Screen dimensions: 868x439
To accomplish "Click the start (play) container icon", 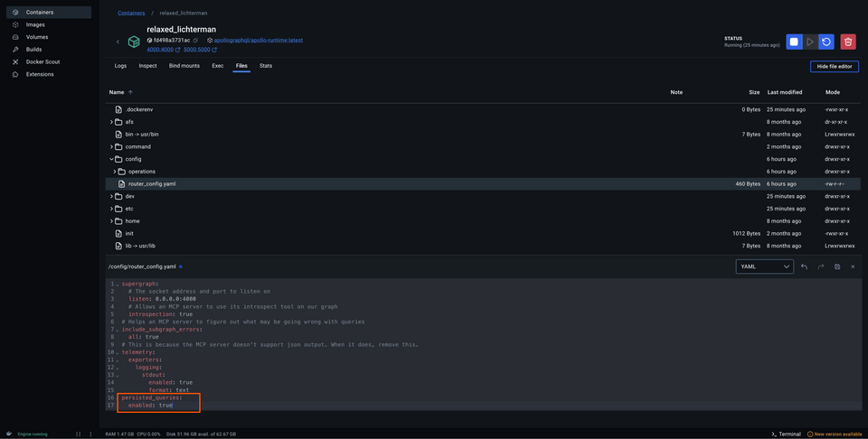I will pos(810,42).
